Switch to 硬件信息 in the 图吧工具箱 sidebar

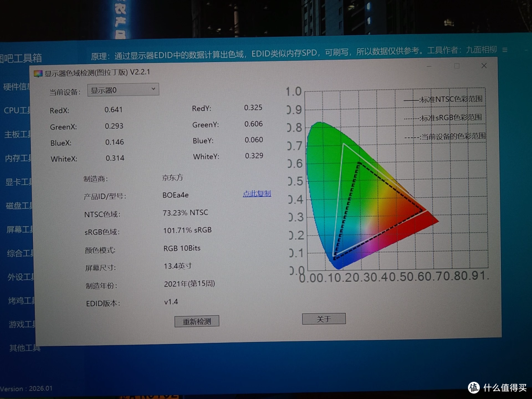(16, 87)
